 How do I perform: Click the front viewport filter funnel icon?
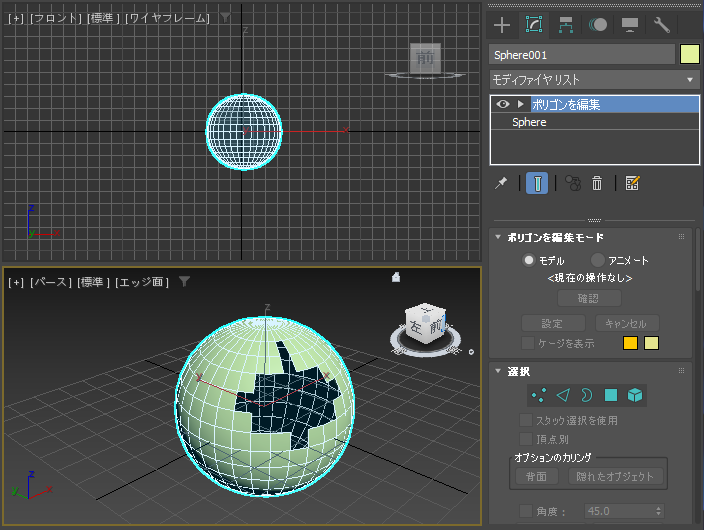(225, 18)
